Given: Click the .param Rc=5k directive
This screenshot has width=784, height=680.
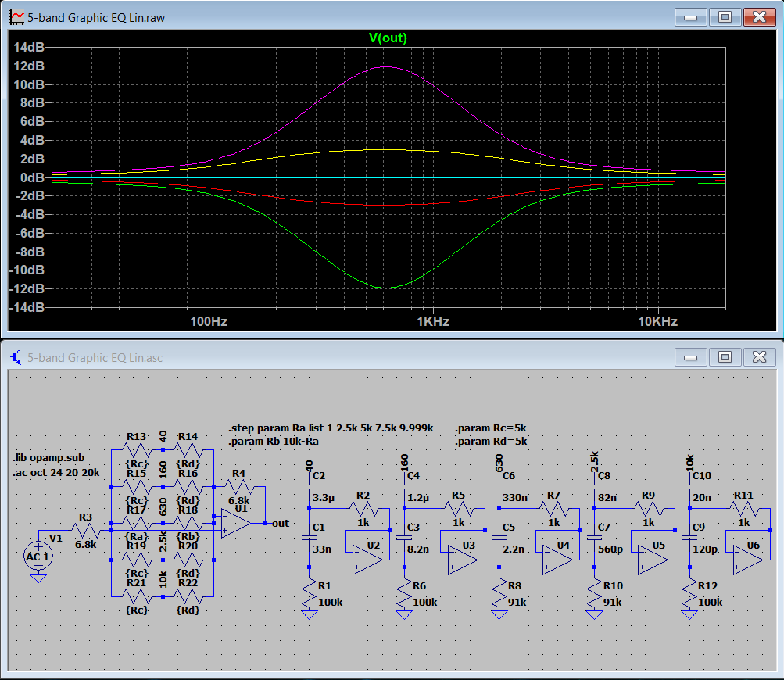Looking at the screenshot, I should coord(491,428).
